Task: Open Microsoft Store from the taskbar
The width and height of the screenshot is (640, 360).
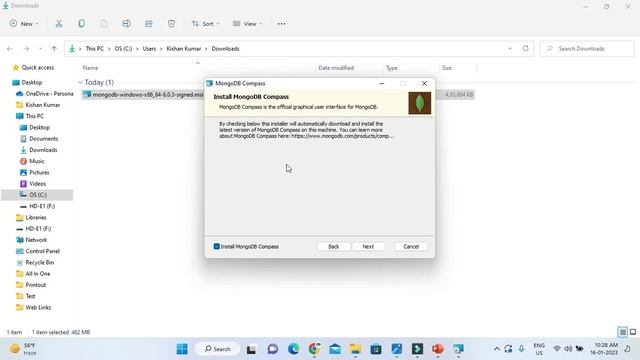Action: 376,349
